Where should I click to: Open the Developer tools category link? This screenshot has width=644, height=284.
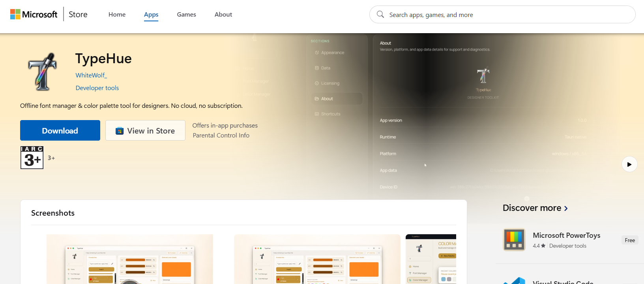(97, 88)
